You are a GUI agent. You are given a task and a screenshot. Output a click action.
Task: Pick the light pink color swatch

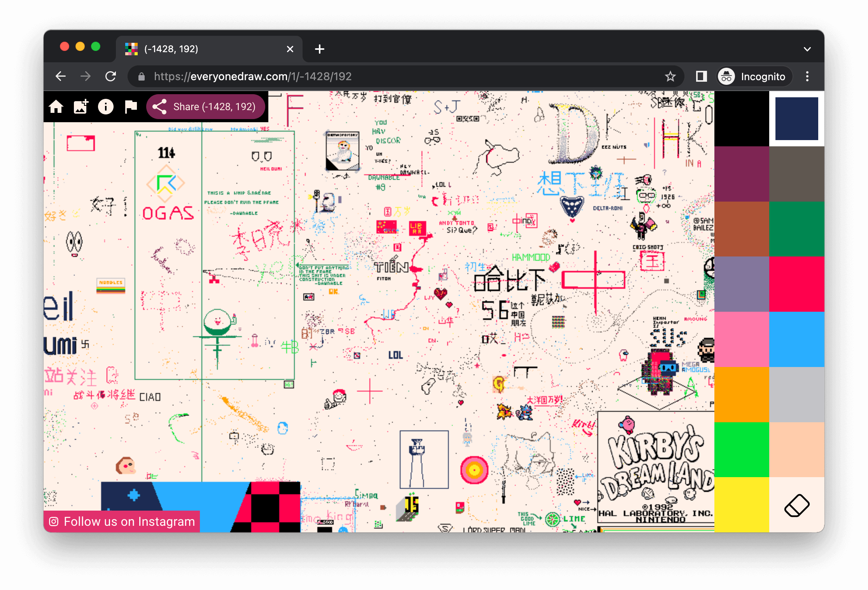[742, 340]
